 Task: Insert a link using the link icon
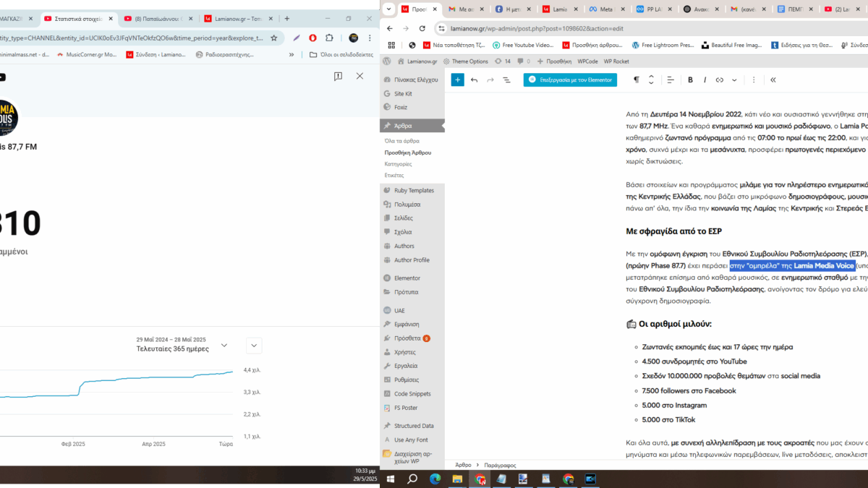(719, 80)
